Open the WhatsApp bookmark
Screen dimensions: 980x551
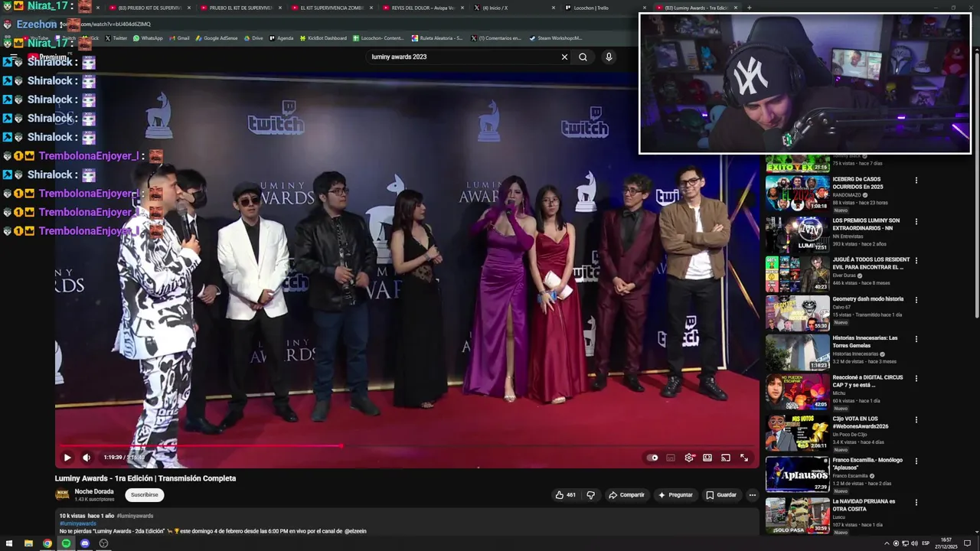click(148, 38)
